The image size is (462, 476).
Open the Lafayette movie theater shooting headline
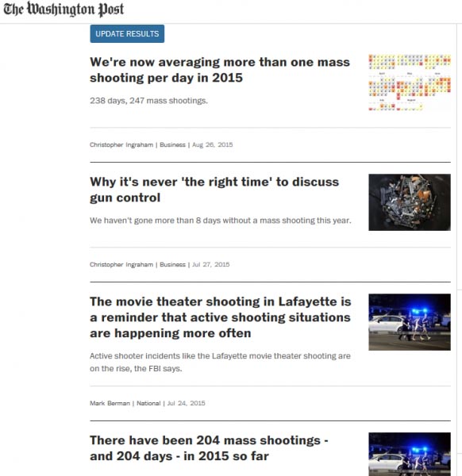point(221,317)
